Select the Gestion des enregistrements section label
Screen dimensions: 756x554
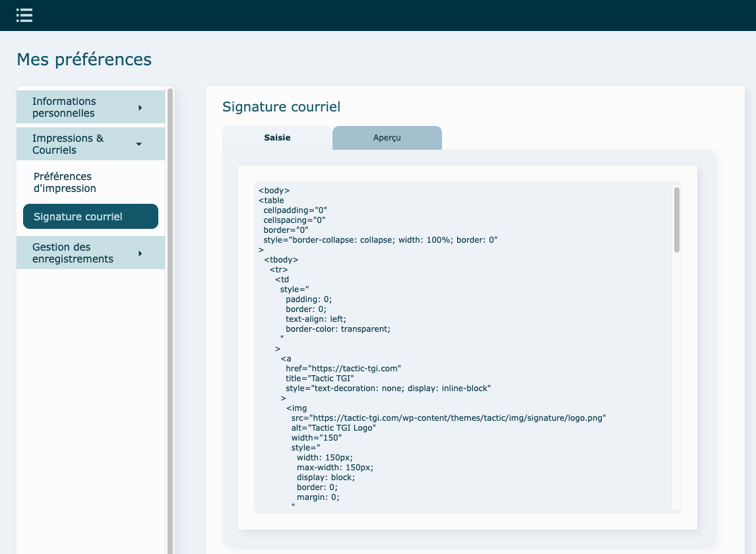73,253
